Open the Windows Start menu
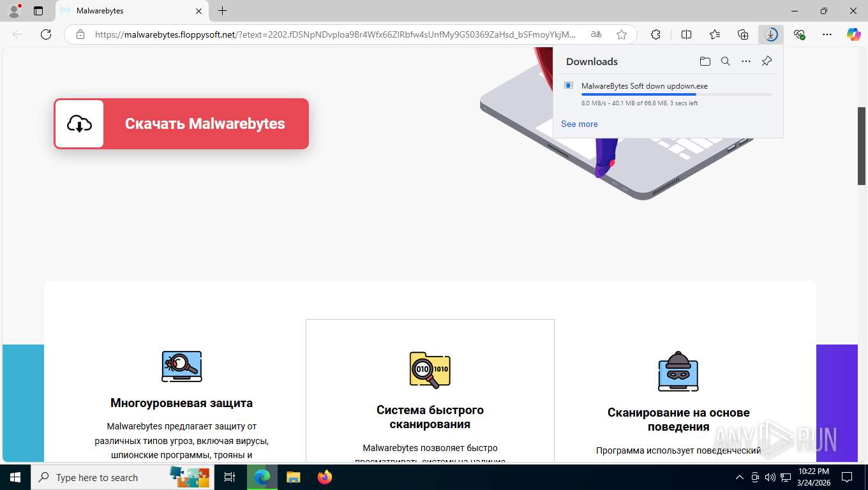 (15, 477)
